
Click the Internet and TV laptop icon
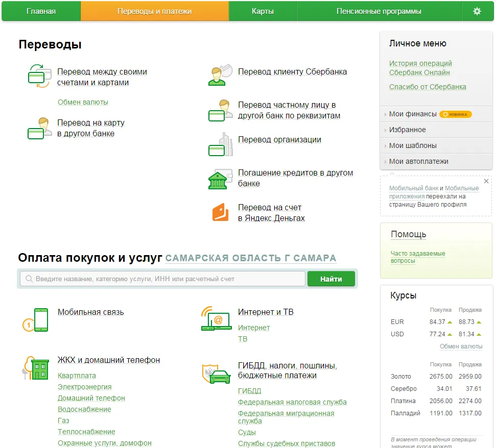coord(217,319)
